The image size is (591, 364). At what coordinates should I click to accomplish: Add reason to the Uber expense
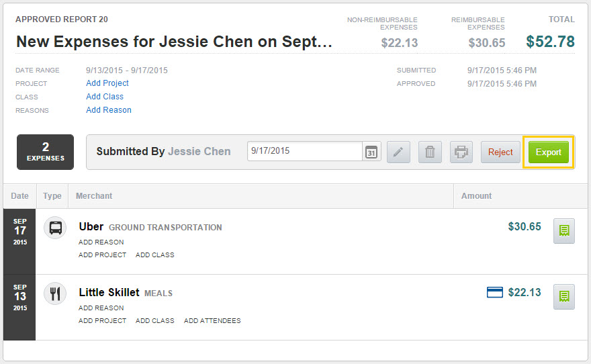(x=101, y=242)
